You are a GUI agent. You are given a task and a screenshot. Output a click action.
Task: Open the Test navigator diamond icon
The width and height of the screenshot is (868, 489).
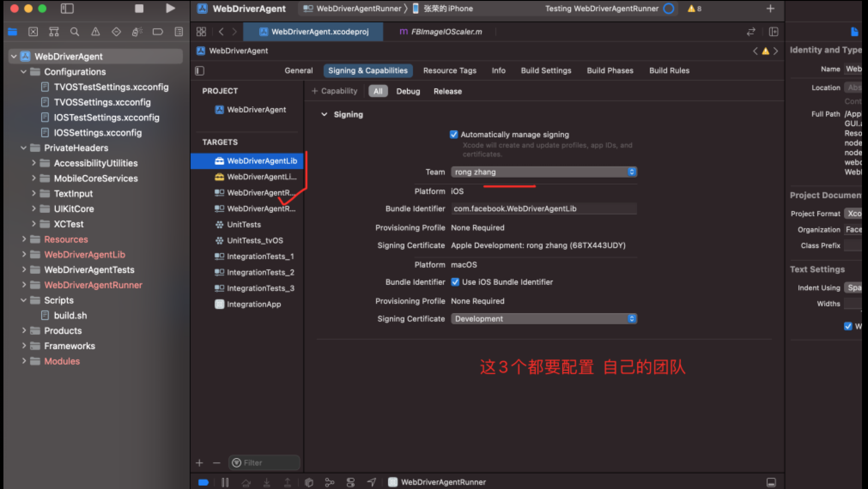pos(116,32)
